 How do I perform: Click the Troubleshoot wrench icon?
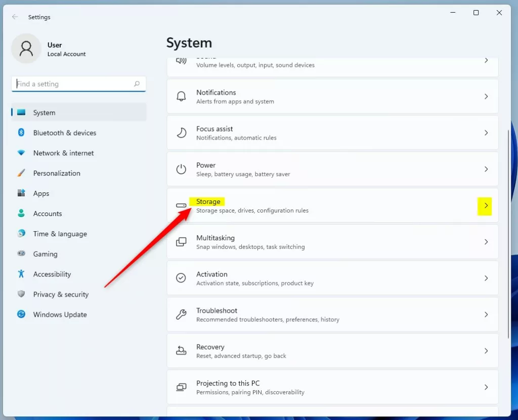(x=181, y=314)
